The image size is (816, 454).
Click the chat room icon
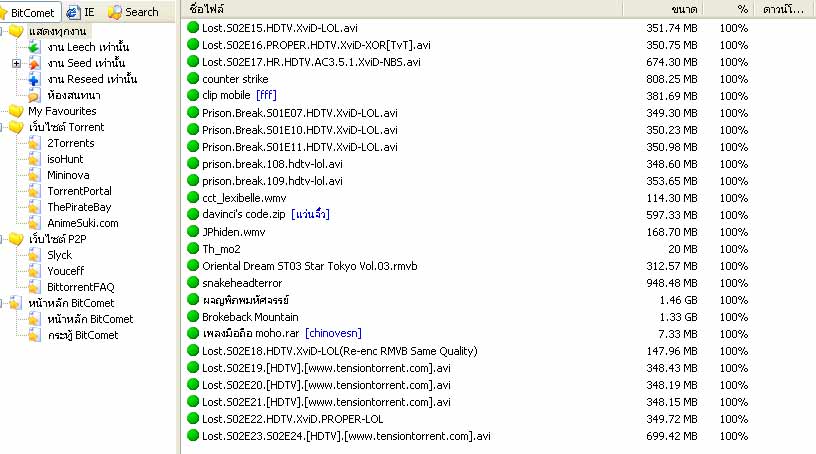pyautogui.click(x=34, y=96)
